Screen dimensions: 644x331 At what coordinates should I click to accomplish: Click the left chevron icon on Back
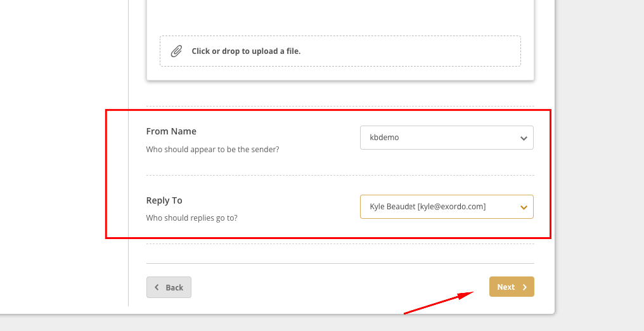157,287
